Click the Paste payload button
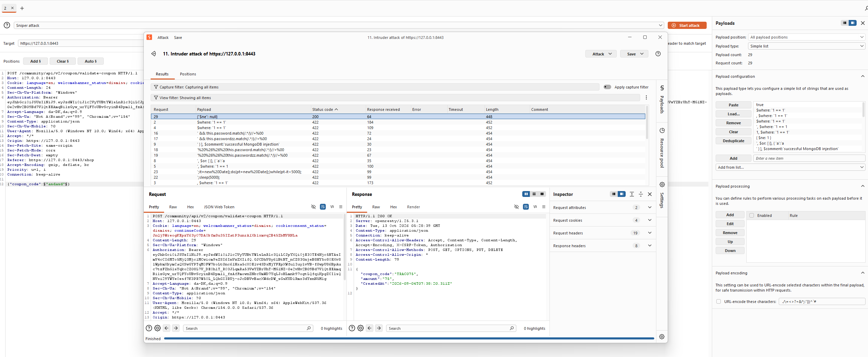868x357 pixels. [x=733, y=105]
